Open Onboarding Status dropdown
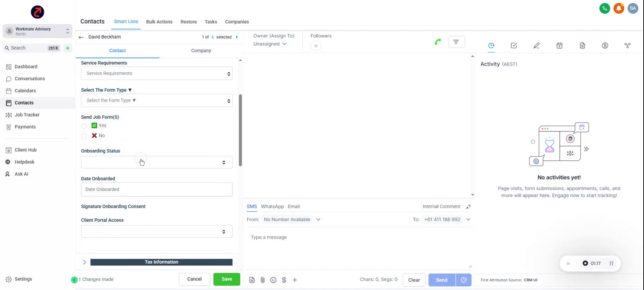This screenshot has width=644, height=290. (157, 162)
